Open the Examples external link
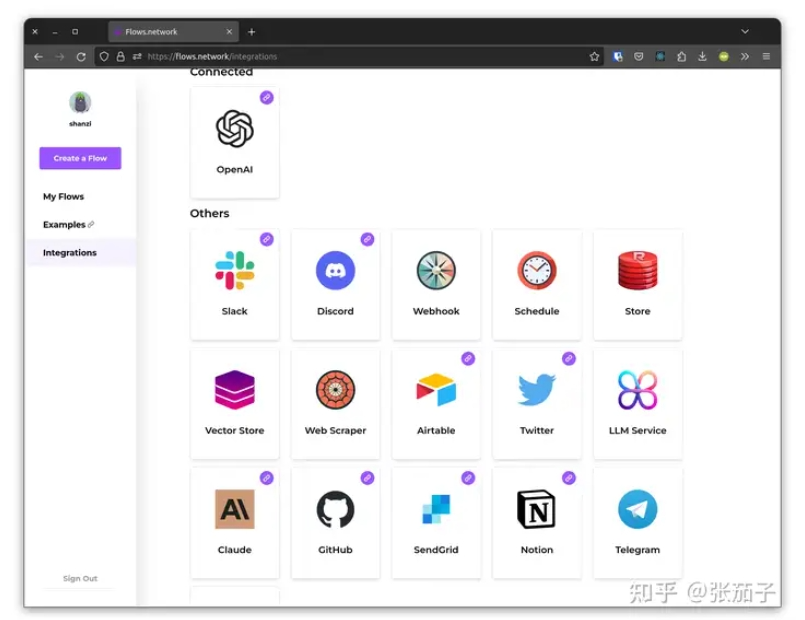 point(68,224)
